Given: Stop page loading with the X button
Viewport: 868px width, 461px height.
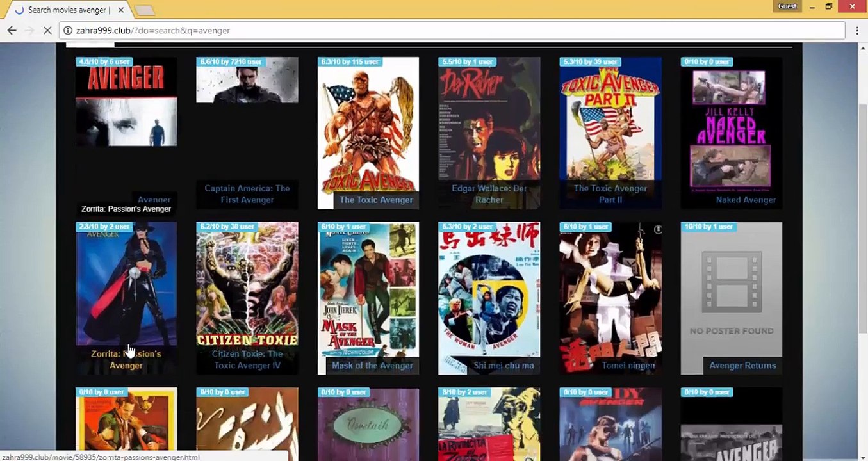Looking at the screenshot, I should point(47,30).
